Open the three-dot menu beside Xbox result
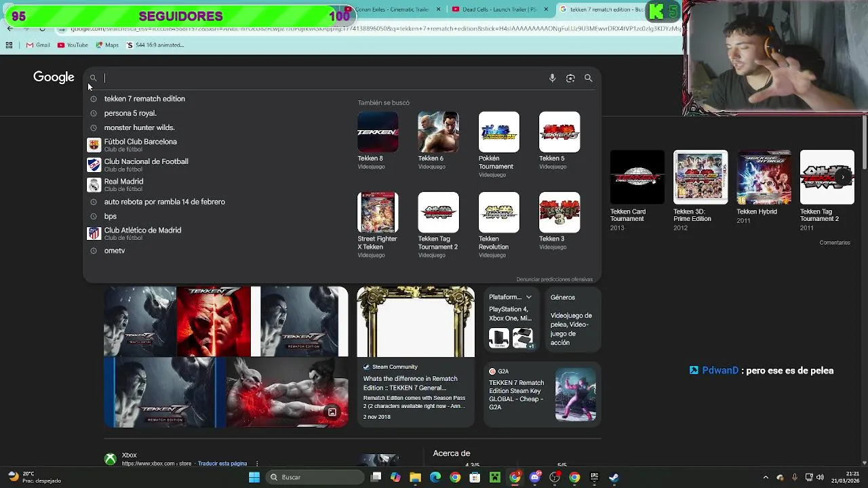The image size is (868, 488). (x=256, y=464)
